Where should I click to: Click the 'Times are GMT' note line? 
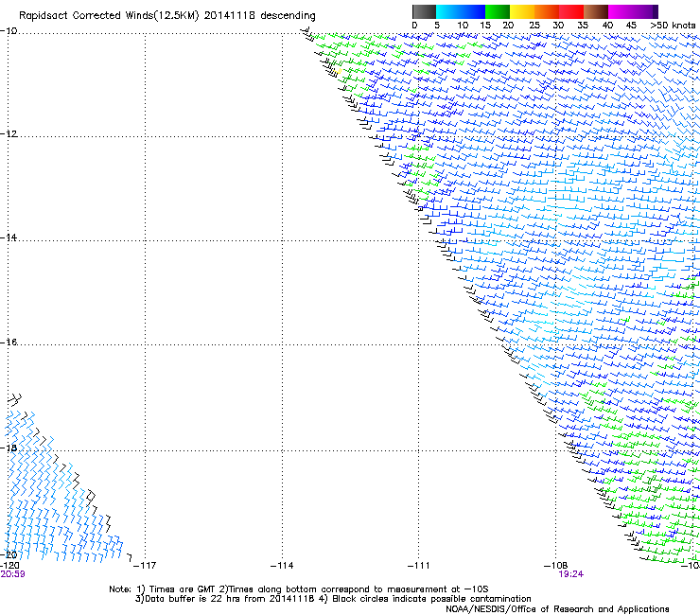[299, 589]
